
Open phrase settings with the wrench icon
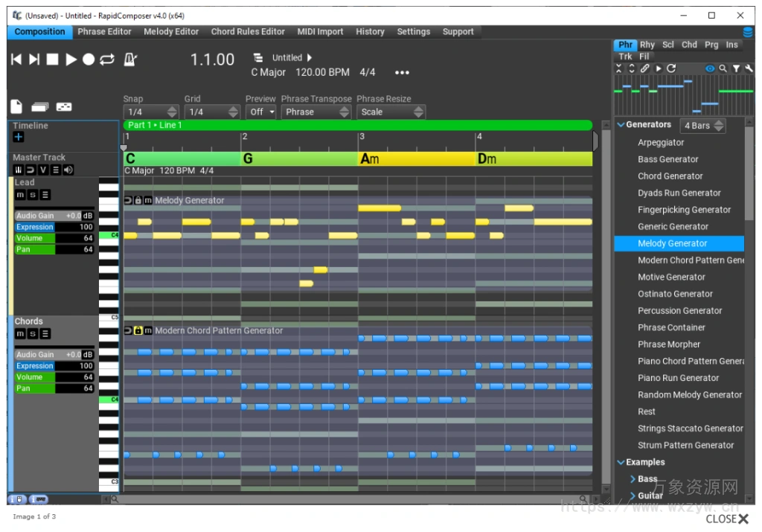coord(750,68)
